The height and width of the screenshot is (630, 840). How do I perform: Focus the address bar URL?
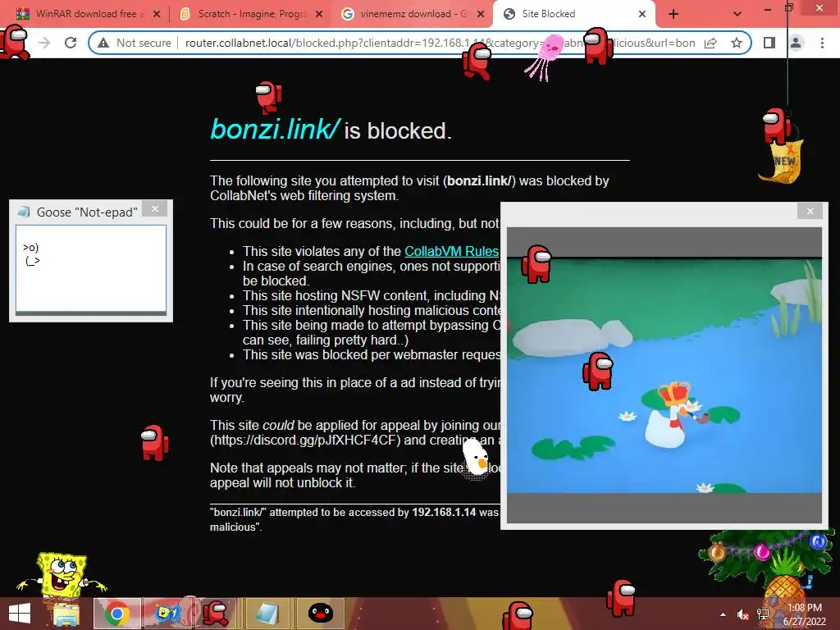441,43
